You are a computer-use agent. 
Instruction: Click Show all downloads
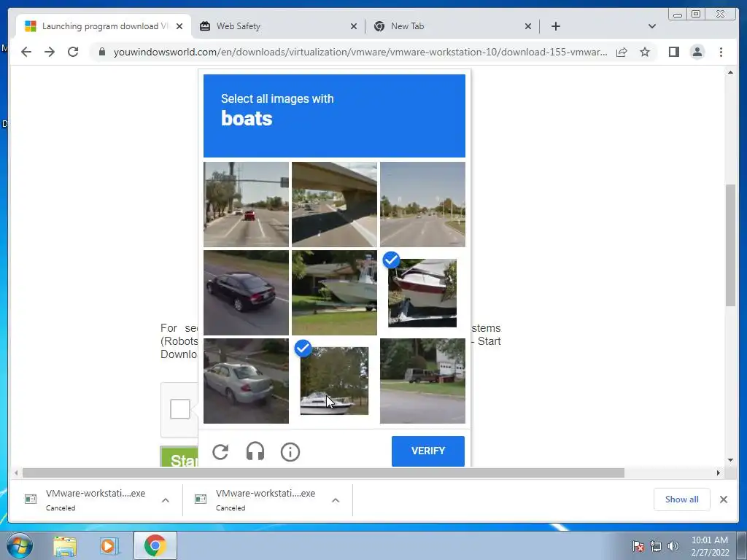pyautogui.click(x=682, y=499)
